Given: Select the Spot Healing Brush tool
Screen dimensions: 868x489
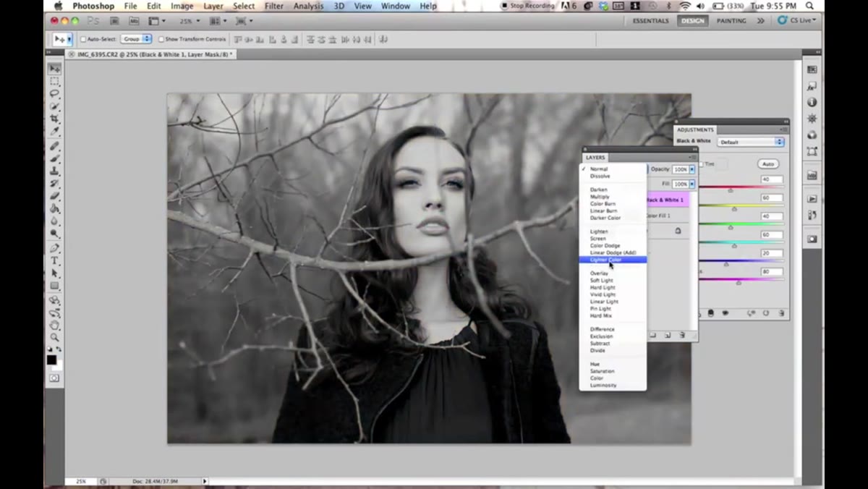Looking at the screenshot, I should [55, 146].
